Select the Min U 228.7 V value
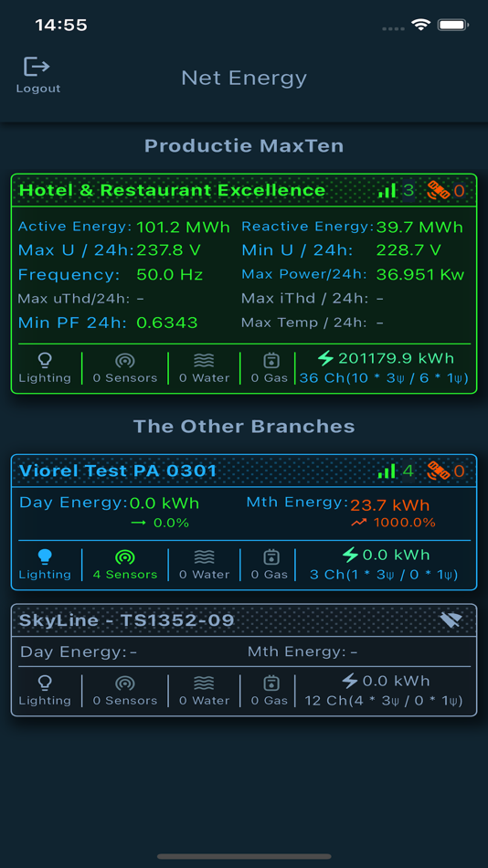 click(408, 250)
